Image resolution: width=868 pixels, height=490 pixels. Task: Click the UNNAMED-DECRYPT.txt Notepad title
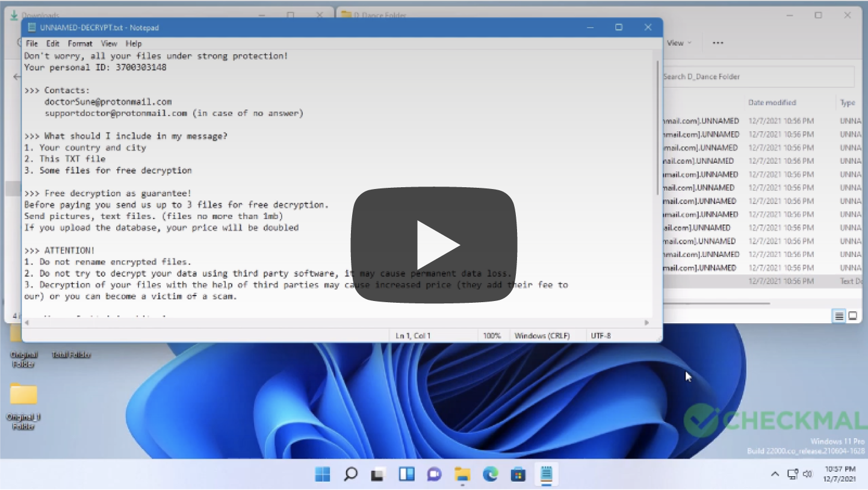click(99, 27)
